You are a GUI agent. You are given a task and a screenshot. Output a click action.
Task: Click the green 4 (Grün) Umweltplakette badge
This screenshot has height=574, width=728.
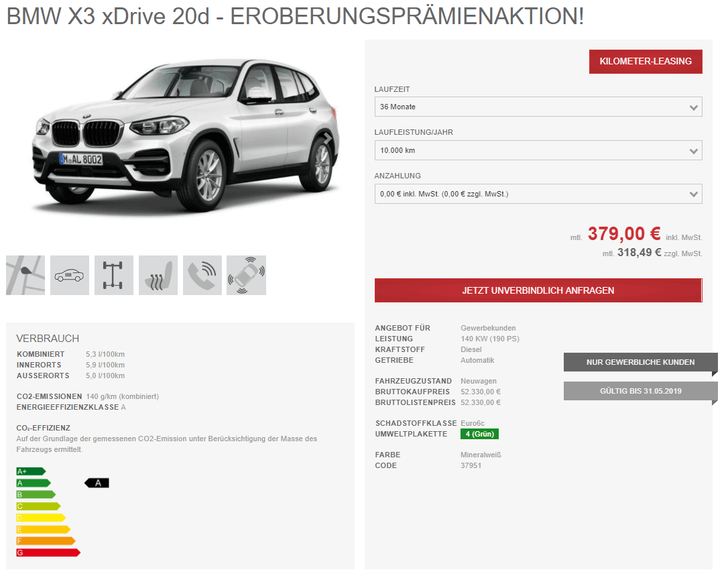(479, 434)
